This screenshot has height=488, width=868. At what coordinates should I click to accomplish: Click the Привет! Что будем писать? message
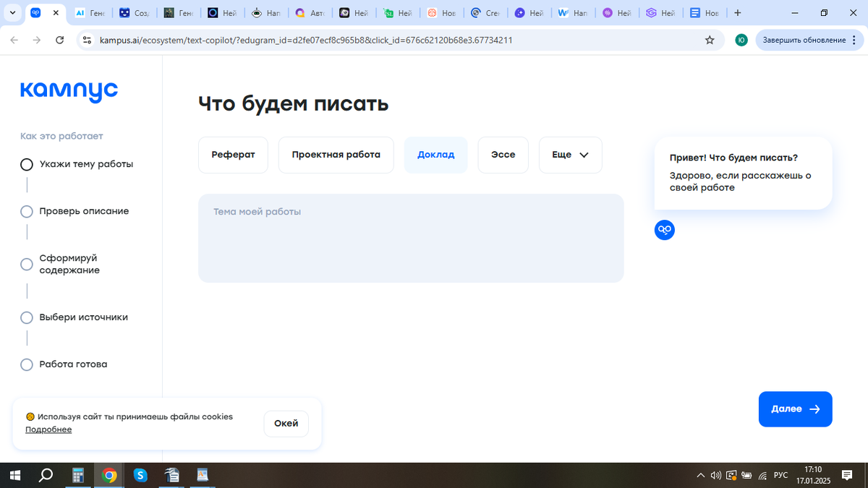click(734, 158)
